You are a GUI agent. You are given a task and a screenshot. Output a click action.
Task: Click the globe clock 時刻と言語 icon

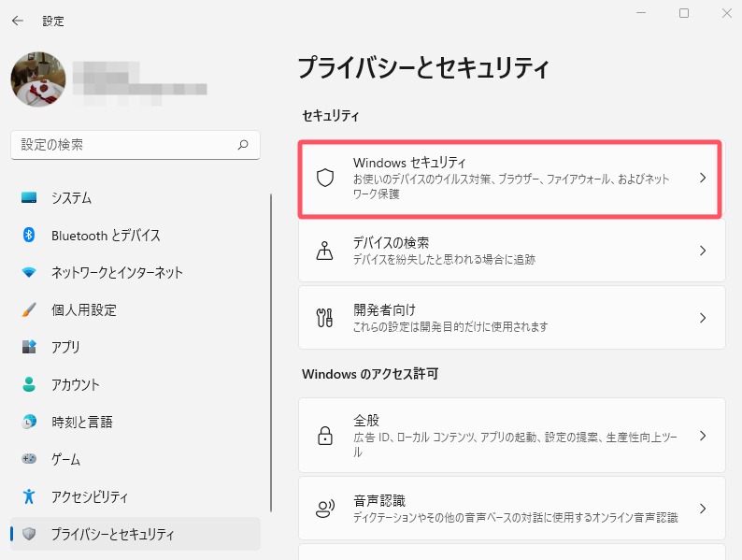(29, 422)
